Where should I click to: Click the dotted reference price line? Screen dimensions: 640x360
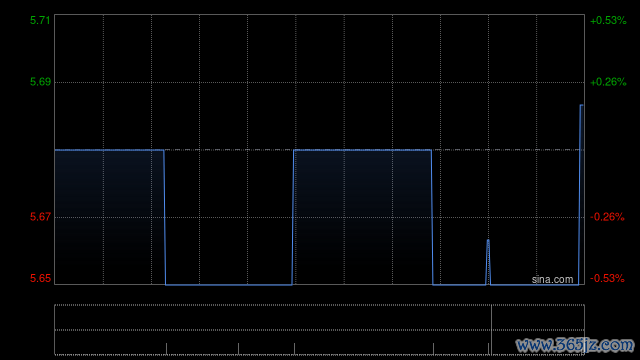click(319, 150)
